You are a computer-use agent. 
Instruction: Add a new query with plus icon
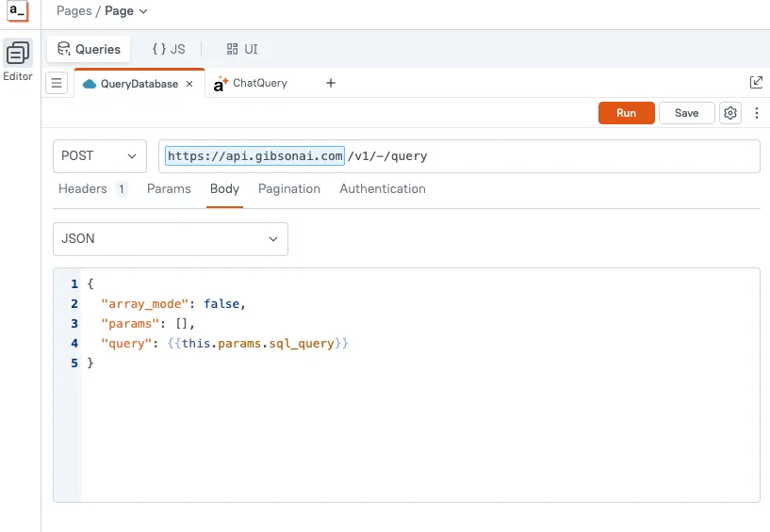(x=331, y=83)
